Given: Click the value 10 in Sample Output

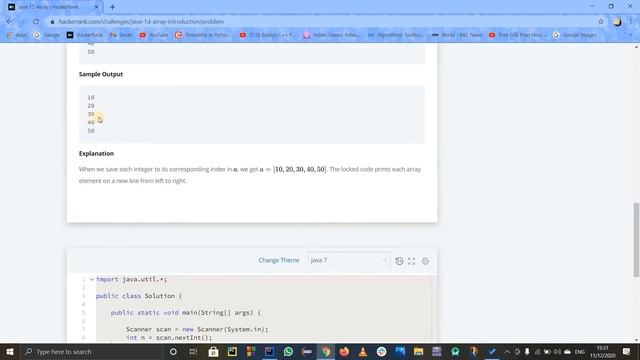Looking at the screenshot, I should [x=91, y=98].
